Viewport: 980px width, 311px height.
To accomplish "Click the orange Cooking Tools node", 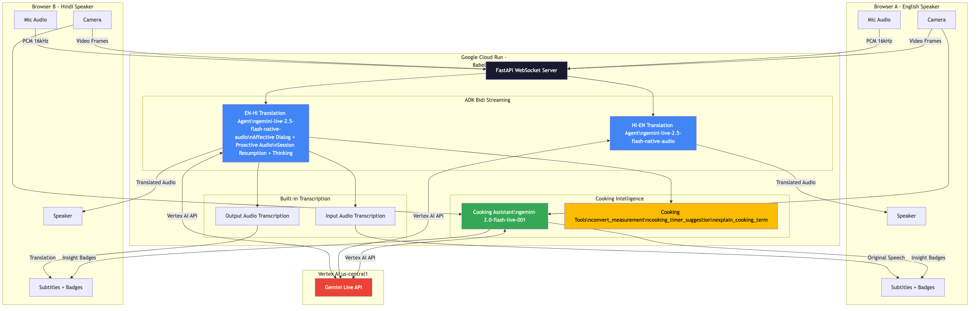I will (671, 216).
